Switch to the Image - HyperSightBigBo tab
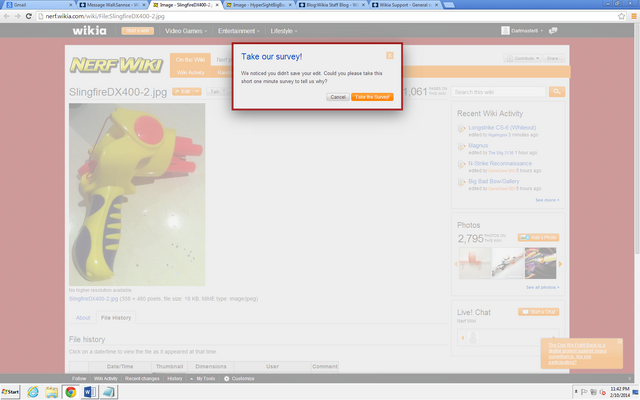This screenshot has height=400, width=640. tap(259, 5)
